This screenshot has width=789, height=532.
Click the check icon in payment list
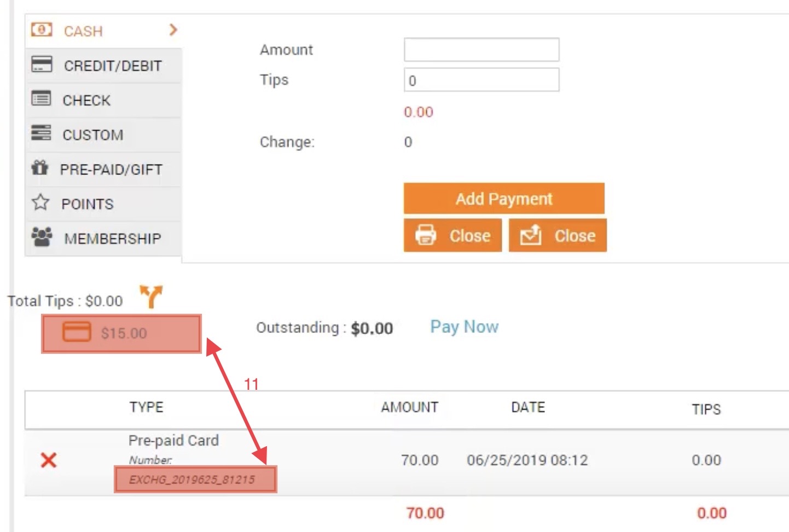[41, 98]
